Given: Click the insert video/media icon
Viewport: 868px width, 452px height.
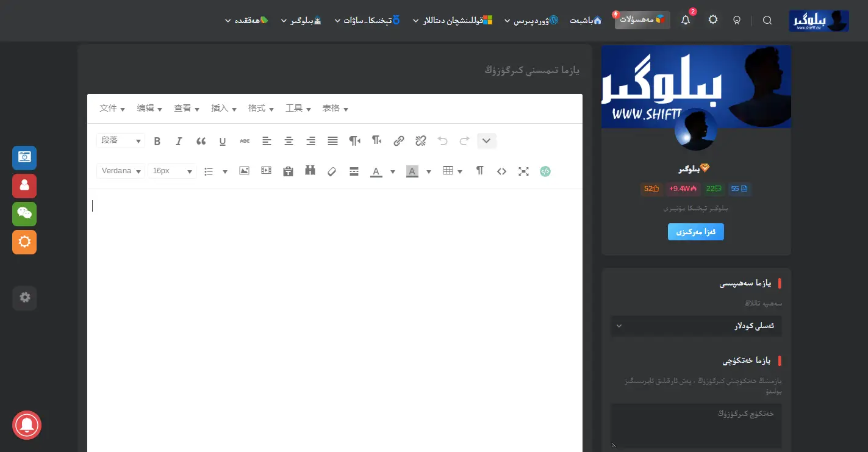Looking at the screenshot, I should (266, 171).
